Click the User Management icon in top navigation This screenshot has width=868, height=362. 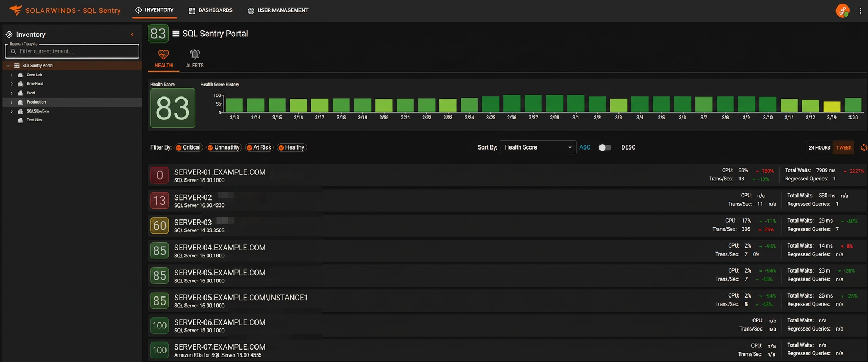251,10
